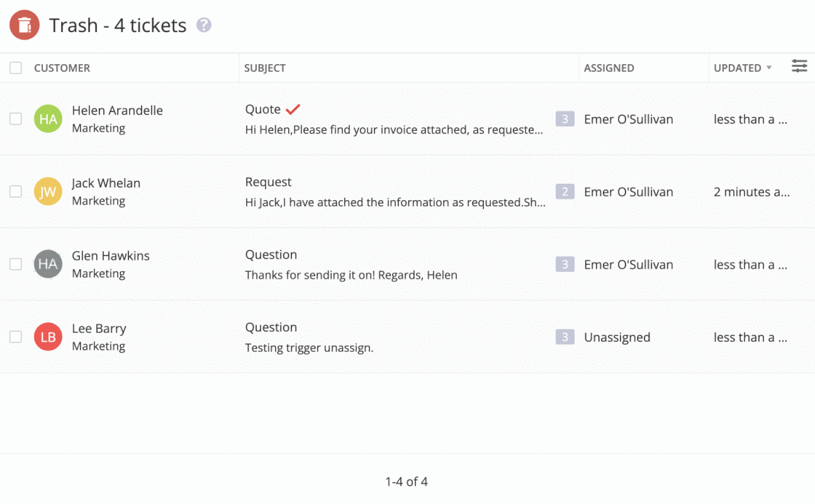The height and width of the screenshot is (504, 815).
Task: Click Helen Arandelle's green HA avatar
Action: click(48, 119)
